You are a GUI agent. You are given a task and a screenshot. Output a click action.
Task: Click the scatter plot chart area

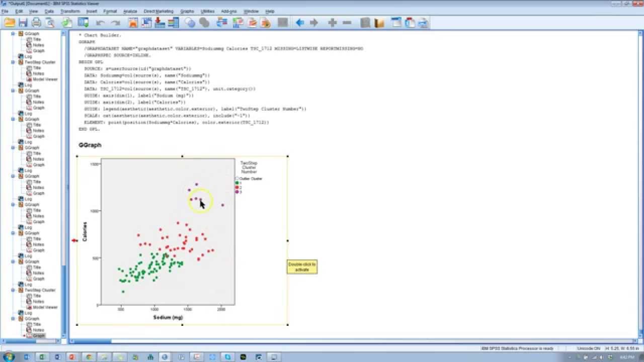coord(168,232)
